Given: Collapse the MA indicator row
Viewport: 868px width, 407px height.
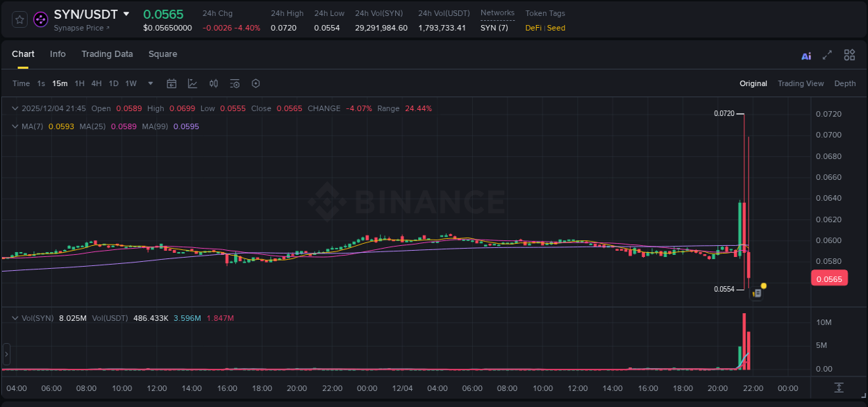Looking at the screenshot, I should [x=15, y=126].
